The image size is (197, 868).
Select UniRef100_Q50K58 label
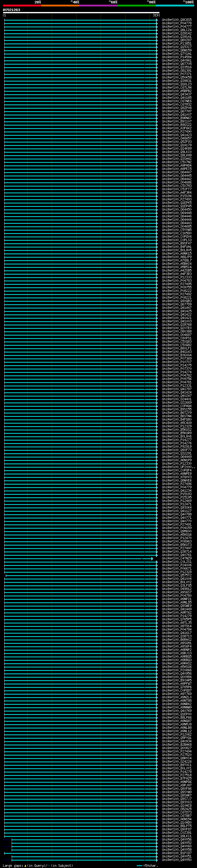[177, 78]
